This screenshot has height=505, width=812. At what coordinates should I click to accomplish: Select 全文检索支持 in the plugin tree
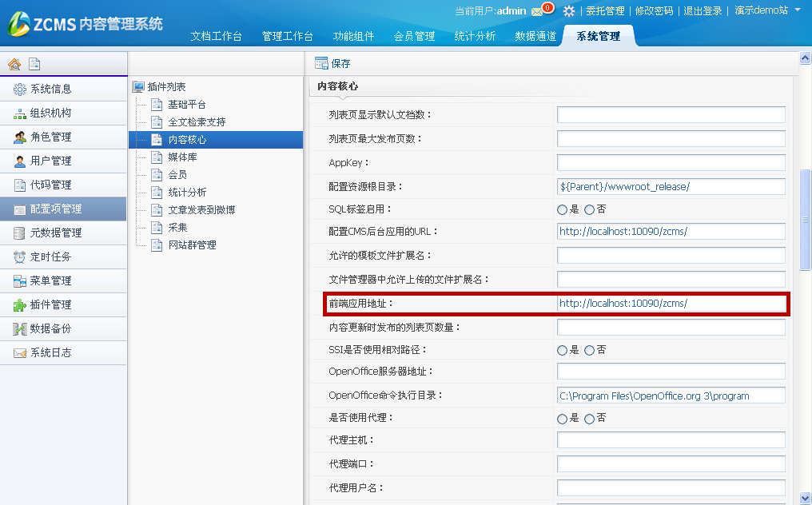coord(197,122)
